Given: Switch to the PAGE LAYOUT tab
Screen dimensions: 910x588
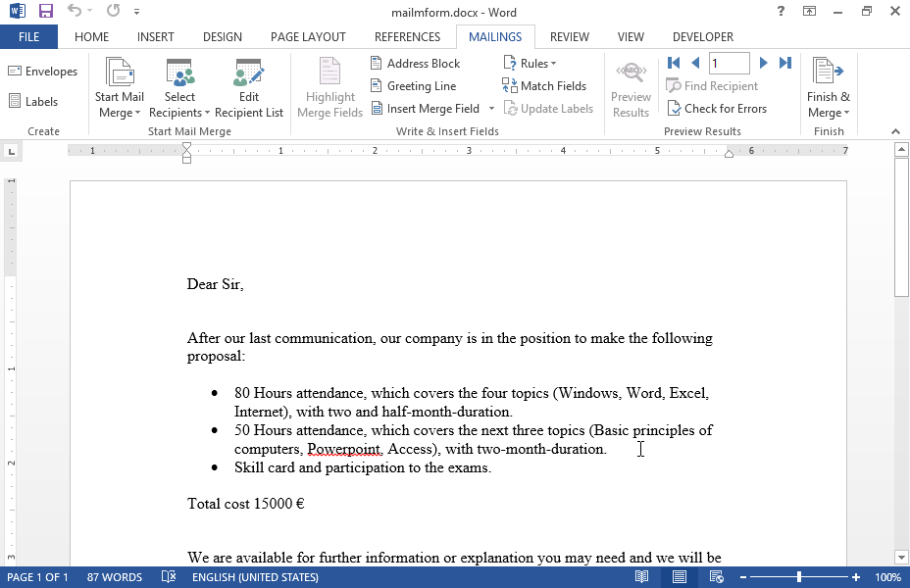Looking at the screenshot, I should pos(308,37).
